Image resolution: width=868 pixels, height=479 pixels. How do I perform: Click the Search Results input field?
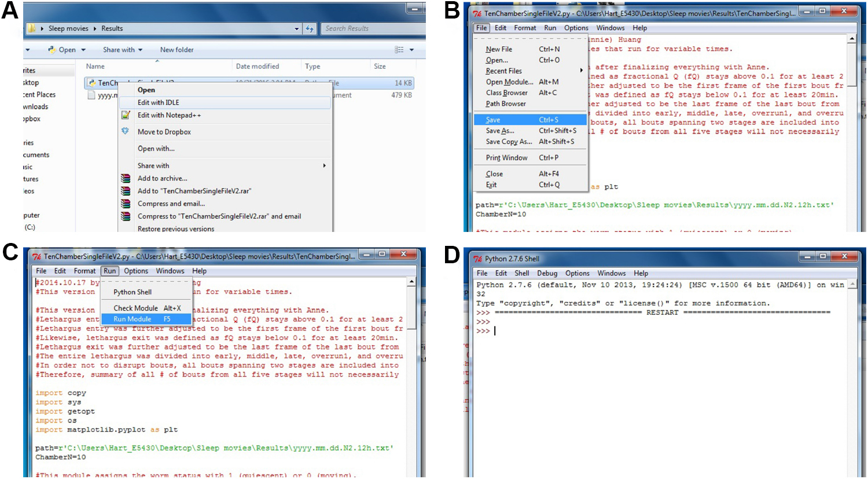coord(373,28)
